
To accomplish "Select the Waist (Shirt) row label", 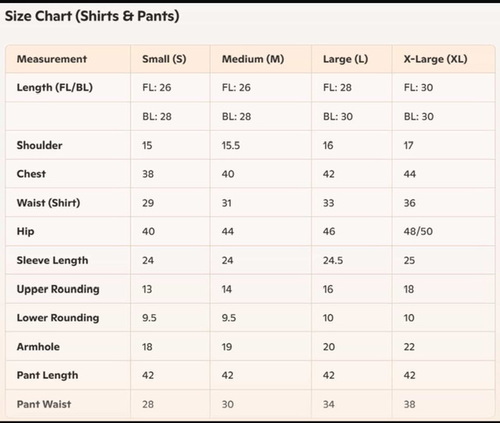I will pos(48,203).
